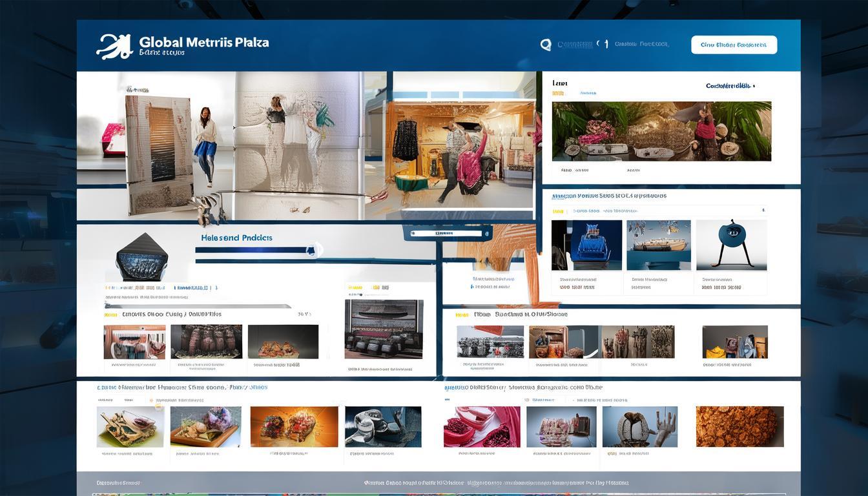This screenshot has height=496, width=868.
Task: Click the round blue stand product thumbnail
Action: click(x=734, y=245)
